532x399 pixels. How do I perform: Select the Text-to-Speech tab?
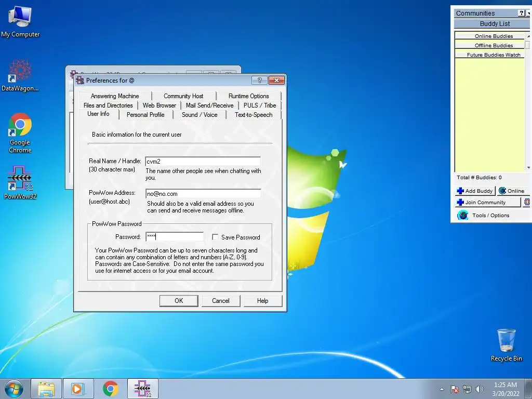(254, 115)
